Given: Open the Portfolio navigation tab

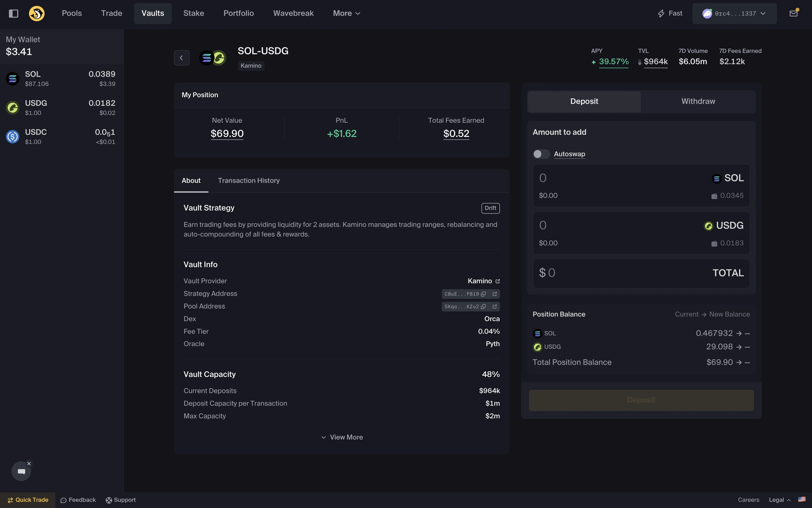Looking at the screenshot, I should (238, 13).
